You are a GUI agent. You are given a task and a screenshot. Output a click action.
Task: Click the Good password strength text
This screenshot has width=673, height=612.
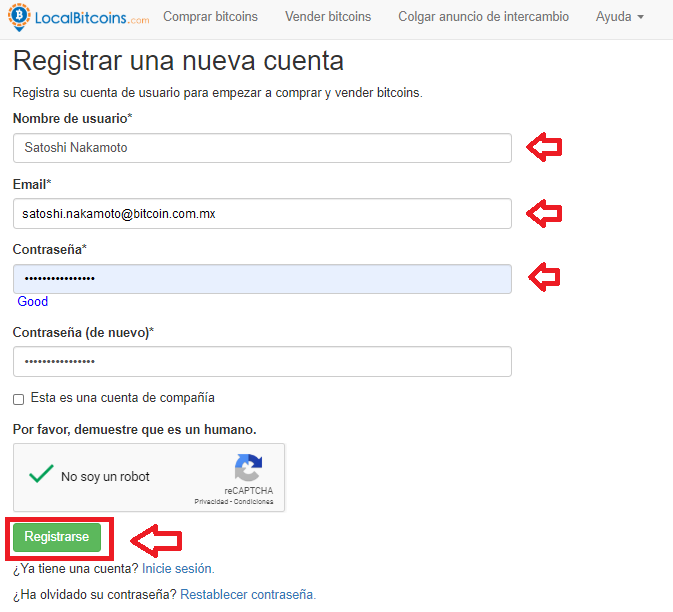(x=33, y=301)
